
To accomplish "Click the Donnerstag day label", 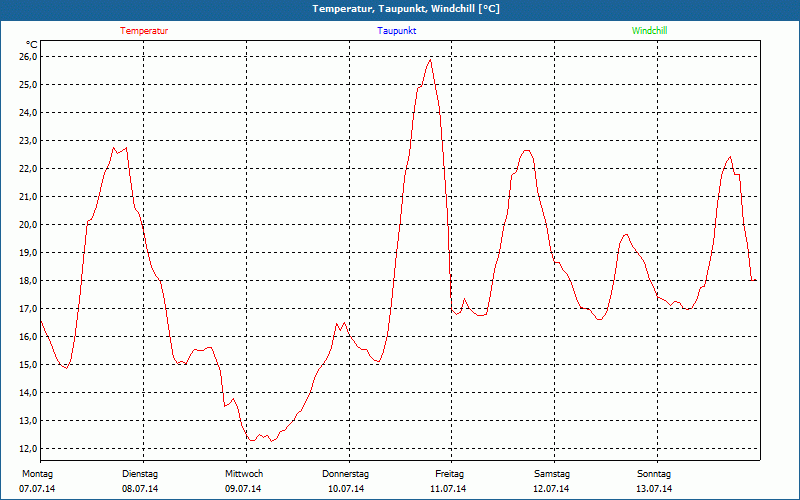I will (x=345, y=474).
